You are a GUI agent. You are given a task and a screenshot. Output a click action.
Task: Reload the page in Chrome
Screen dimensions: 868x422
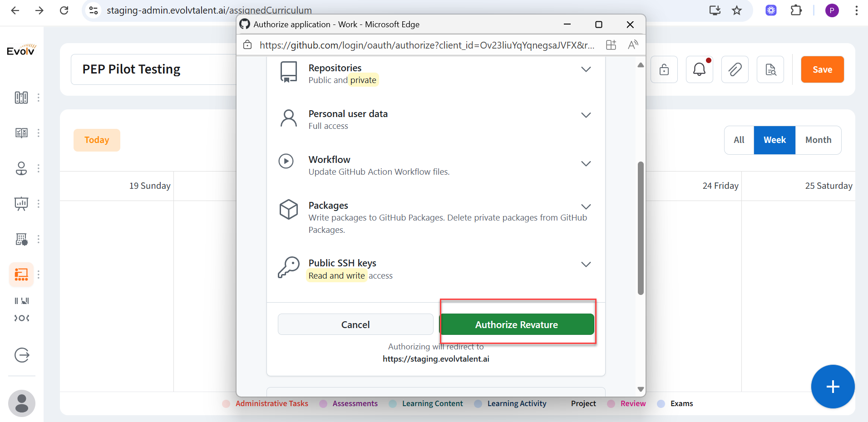[64, 10]
